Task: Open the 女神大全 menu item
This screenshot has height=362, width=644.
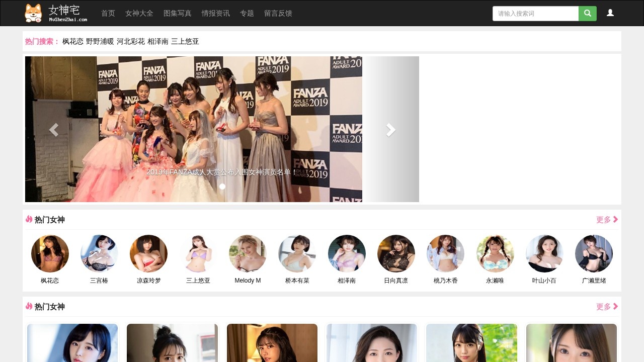Action: pos(139,13)
